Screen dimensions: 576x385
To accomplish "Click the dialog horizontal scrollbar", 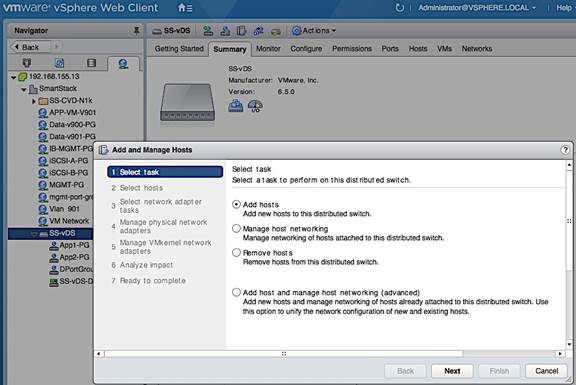I will (x=284, y=354).
